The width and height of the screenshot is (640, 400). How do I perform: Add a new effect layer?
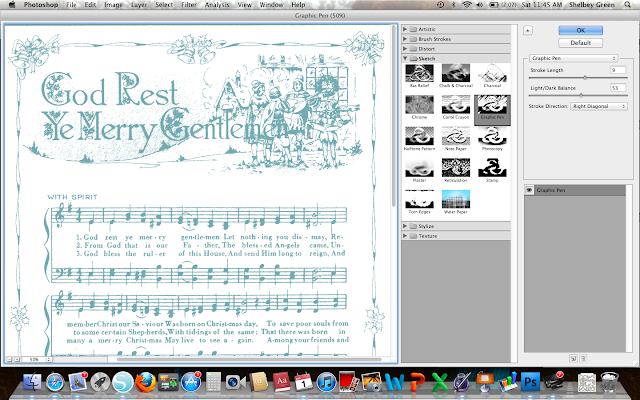(573, 358)
